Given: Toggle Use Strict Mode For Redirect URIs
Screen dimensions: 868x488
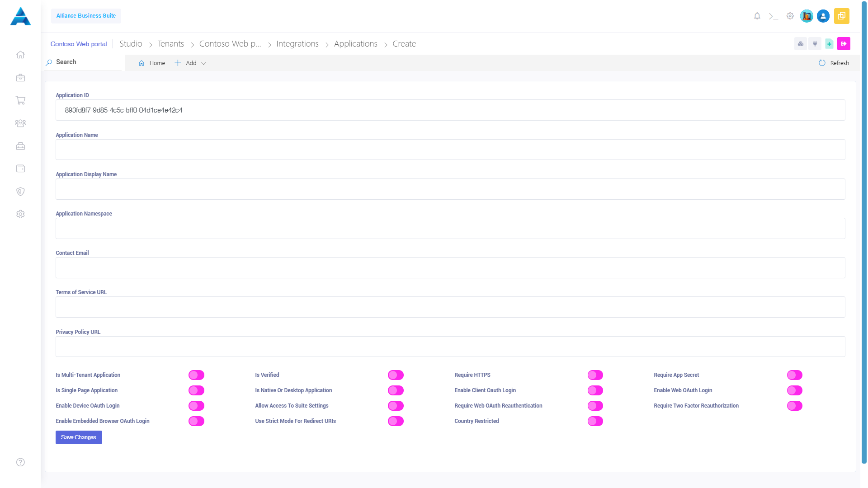Looking at the screenshot, I should (396, 421).
